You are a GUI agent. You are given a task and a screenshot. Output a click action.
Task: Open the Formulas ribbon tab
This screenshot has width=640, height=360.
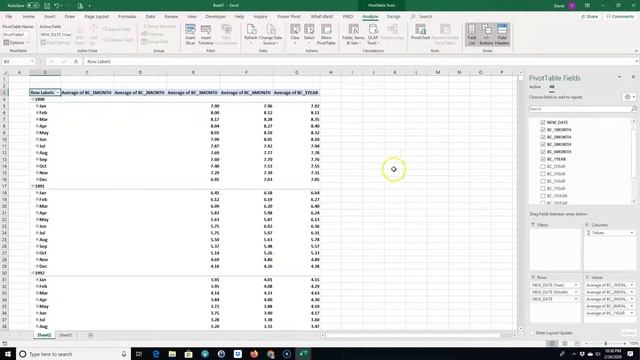(127, 17)
